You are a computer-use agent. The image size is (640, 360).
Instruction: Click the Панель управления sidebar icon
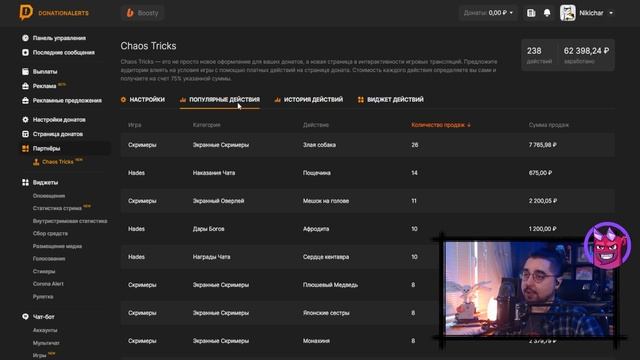tap(25, 38)
